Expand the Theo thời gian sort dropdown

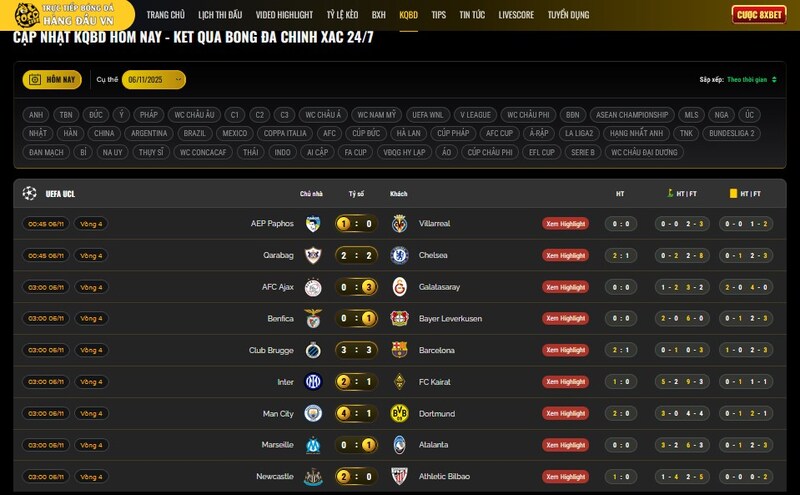751,79
